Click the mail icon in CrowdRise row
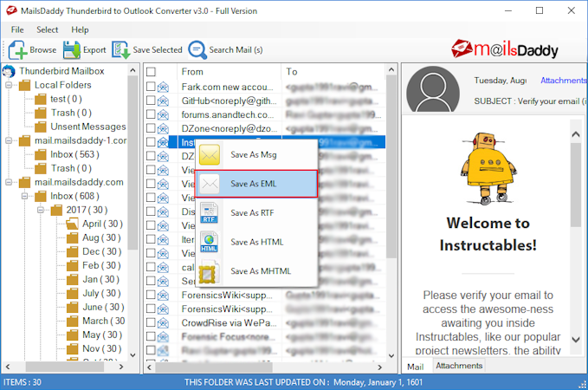This screenshot has height=390, width=588. [163, 322]
